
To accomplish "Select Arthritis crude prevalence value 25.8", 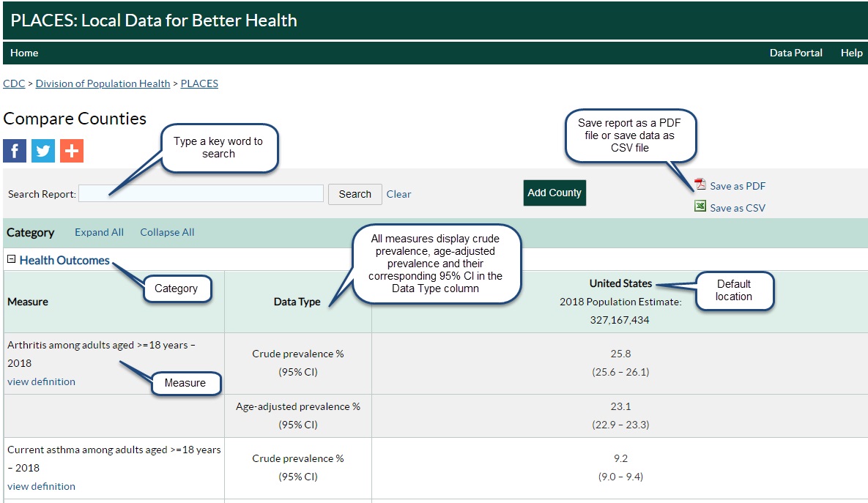I will pos(620,354).
